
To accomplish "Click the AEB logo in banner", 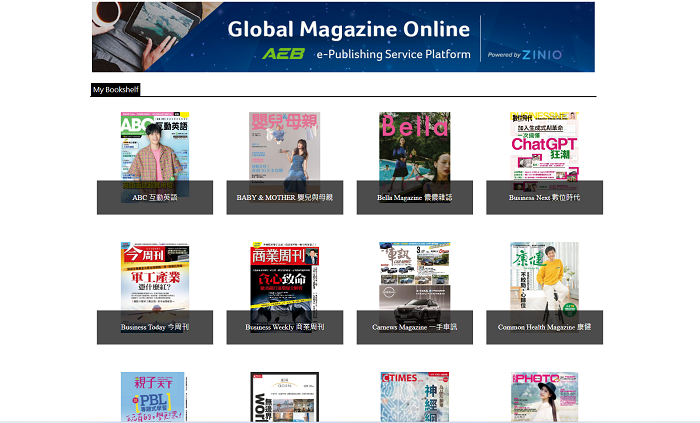I will click(x=283, y=54).
